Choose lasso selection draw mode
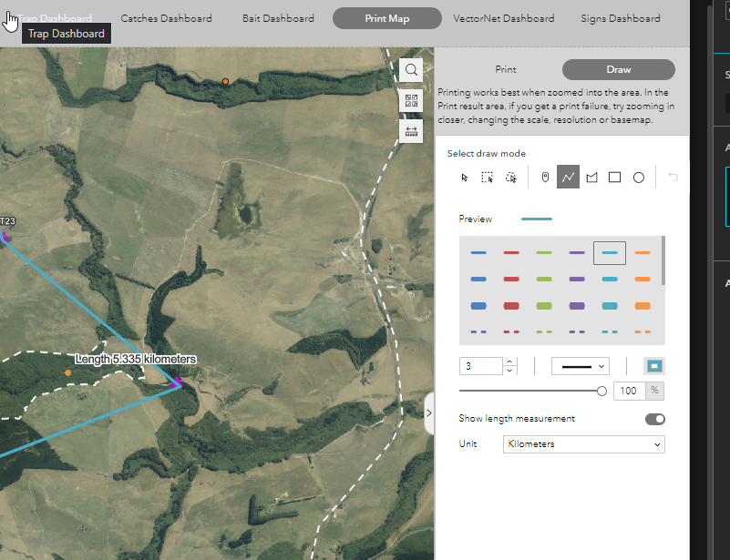 point(511,178)
